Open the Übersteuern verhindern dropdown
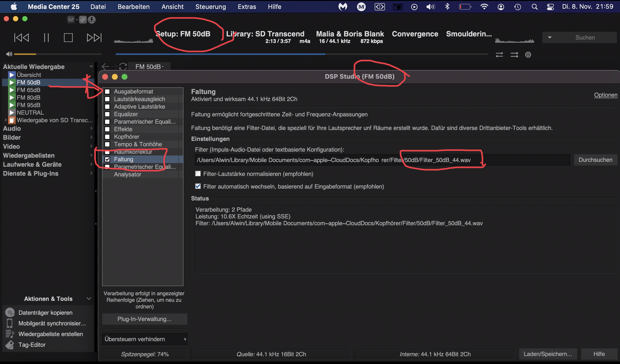620x364 pixels. (144, 339)
